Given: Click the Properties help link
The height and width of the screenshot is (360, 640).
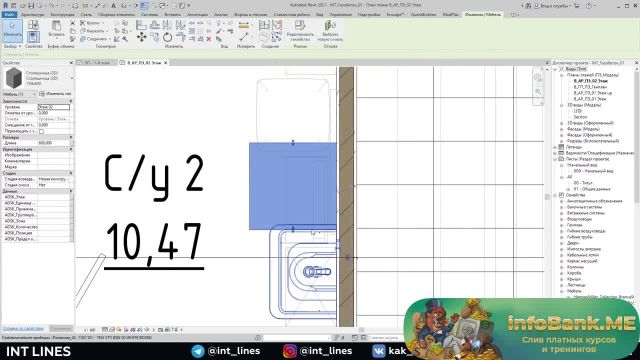Looking at the screenshot, I should (23, 329).
